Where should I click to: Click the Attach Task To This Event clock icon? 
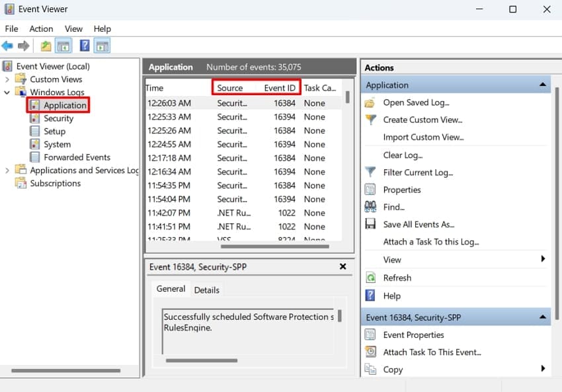[370, 352]
